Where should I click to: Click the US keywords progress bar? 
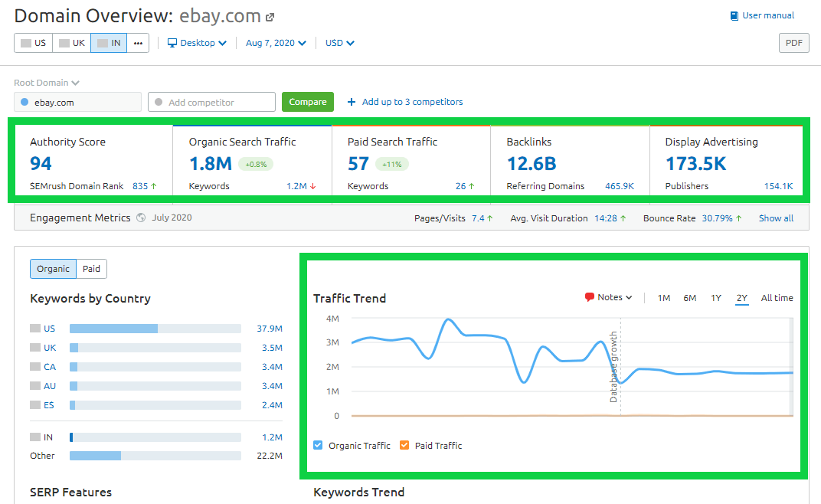(155, 329)
